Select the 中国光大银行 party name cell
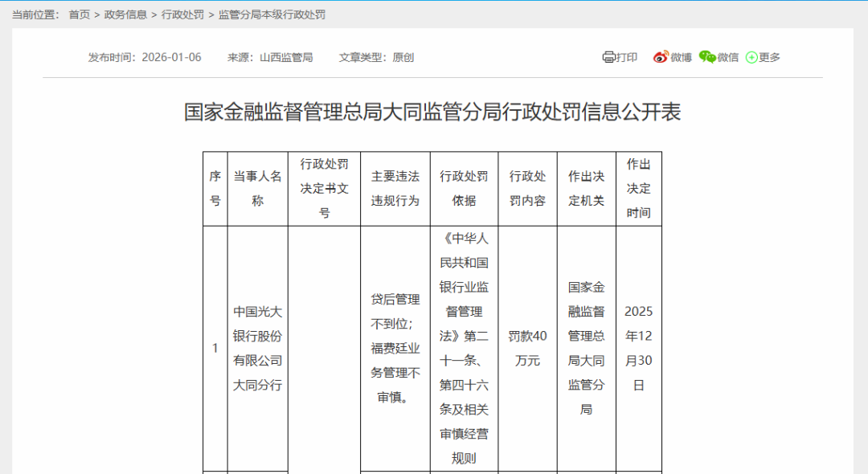This screenshot has width=868, height=474. pyautogui.click(x=257, y=348)
